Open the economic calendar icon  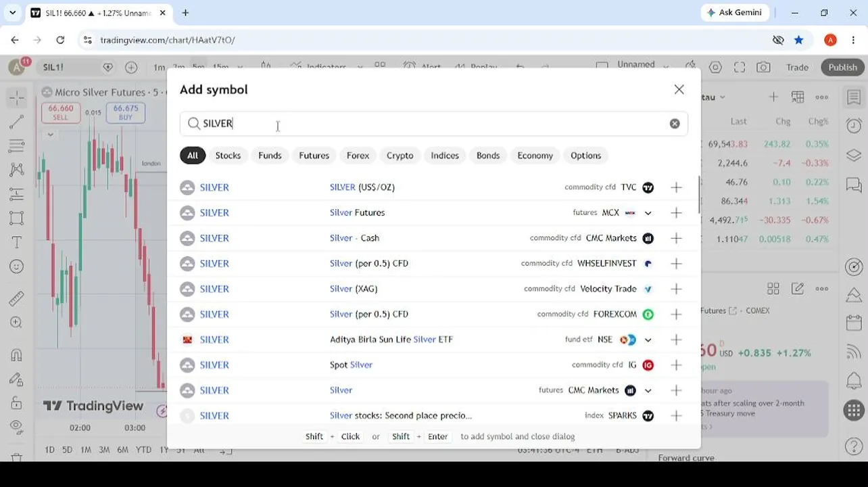(x=854, y=323)
